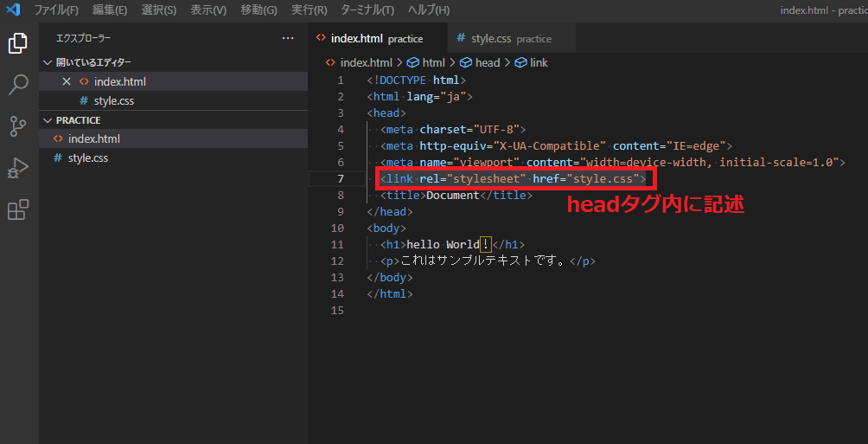Open the ファイル(F) menu
The height and width of the screenshot is (444, 868).
pos(55,10)
